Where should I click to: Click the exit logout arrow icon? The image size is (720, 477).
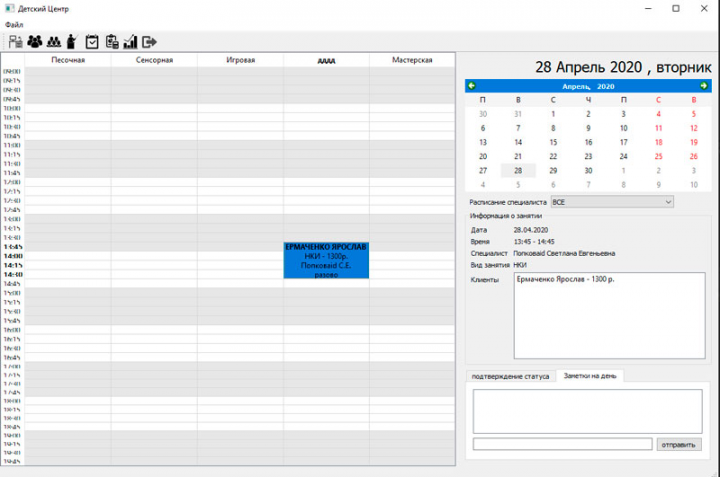click(149, 42)
